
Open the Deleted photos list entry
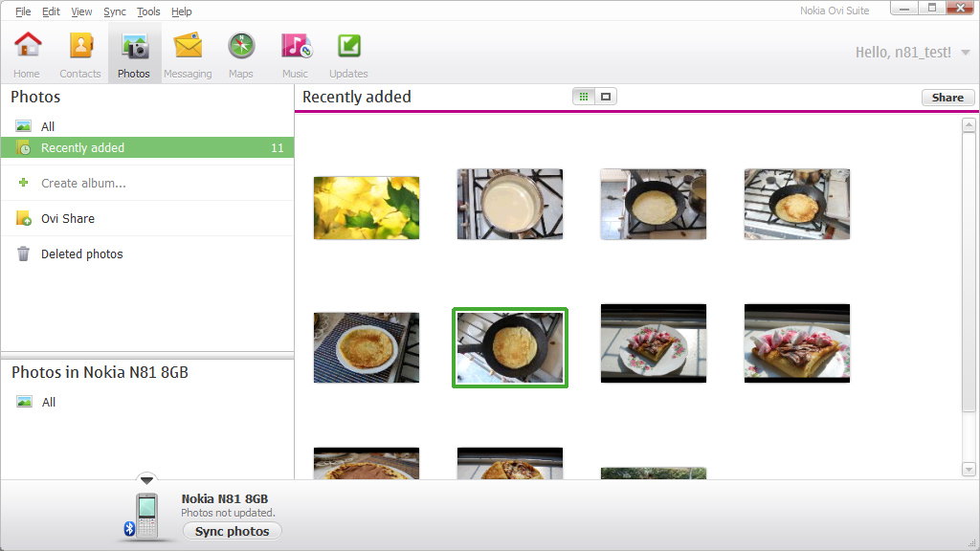147,253
